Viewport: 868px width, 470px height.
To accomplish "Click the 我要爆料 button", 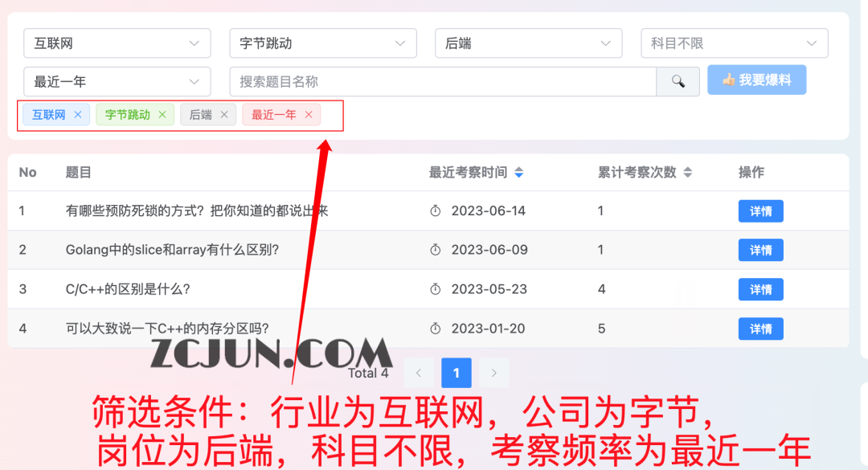I will (x=756, y=80).
